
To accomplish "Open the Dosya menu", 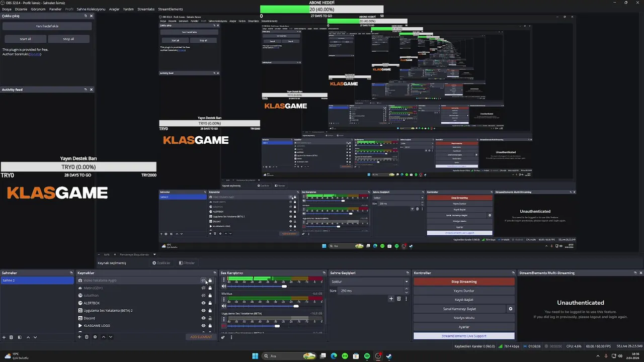I will [7, 9].
